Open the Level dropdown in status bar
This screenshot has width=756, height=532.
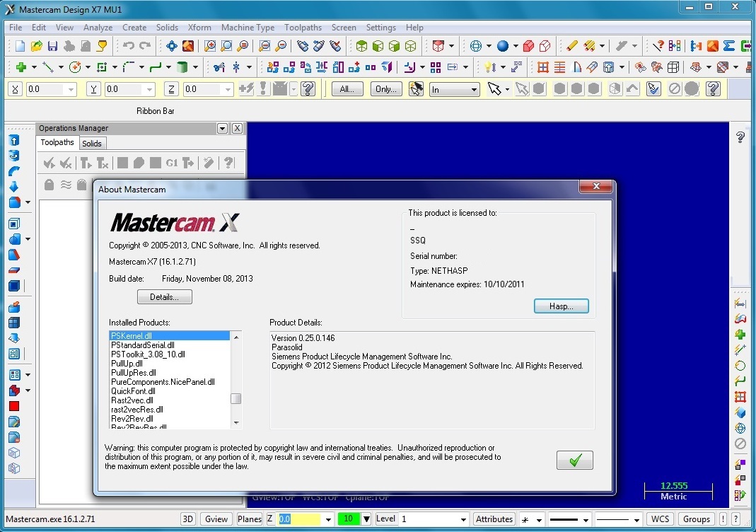[x=463, y=519]
